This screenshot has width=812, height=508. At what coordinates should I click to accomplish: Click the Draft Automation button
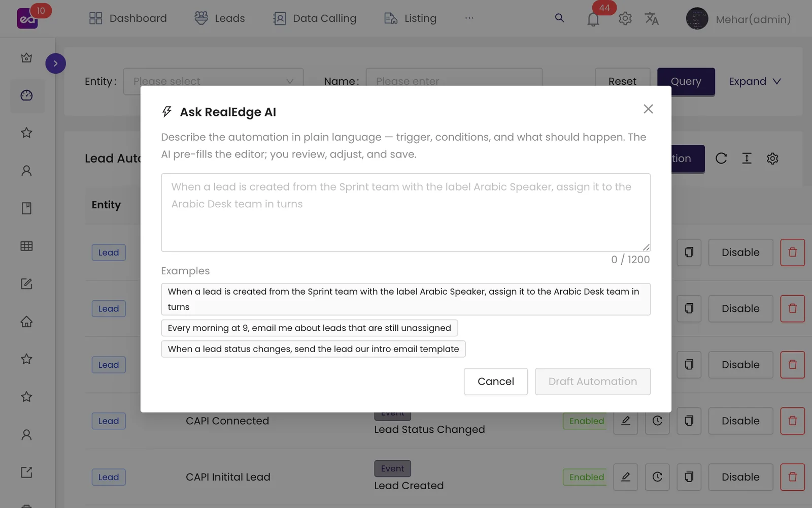tap(592, 382)
